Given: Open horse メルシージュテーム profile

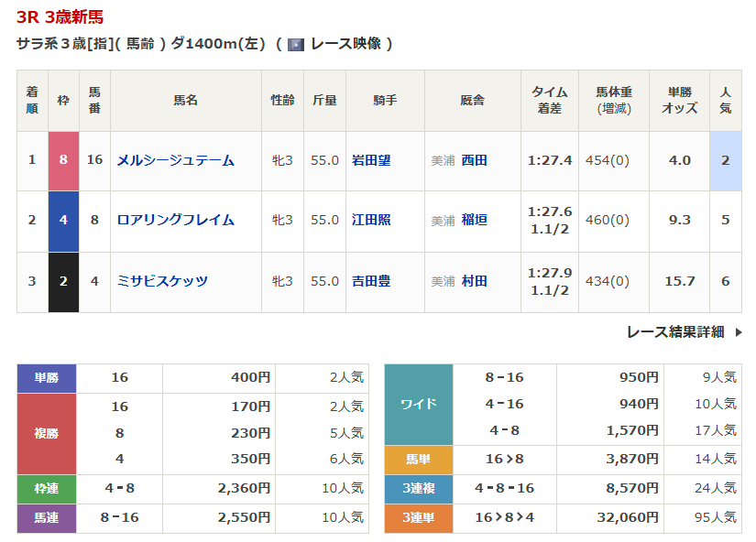Looking at the screenshot, I should (x=175, y=160).
